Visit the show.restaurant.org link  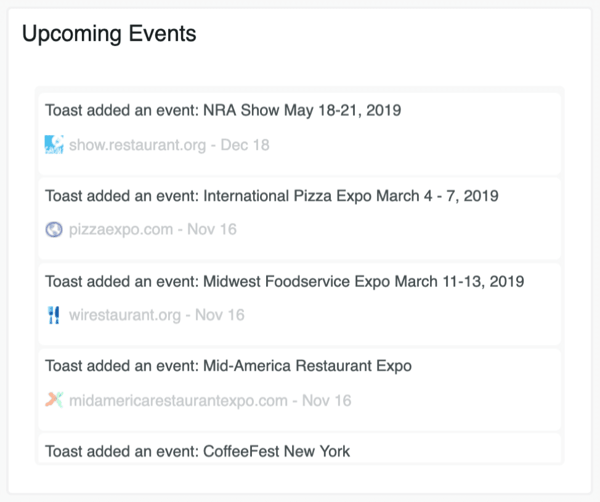tap(137, 145)
